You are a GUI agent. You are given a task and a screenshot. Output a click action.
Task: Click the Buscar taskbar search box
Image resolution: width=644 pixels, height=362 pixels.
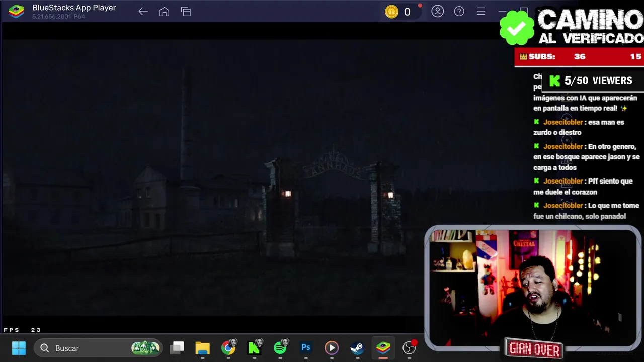98,348
